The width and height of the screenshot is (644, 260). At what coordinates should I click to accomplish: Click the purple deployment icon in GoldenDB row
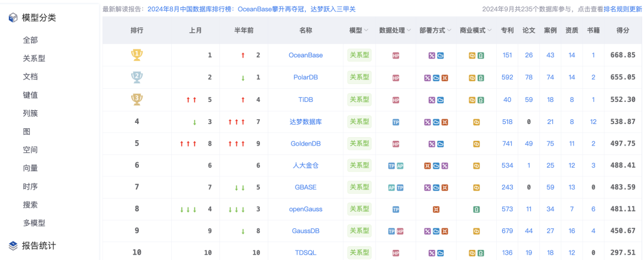tap(432, 144)
